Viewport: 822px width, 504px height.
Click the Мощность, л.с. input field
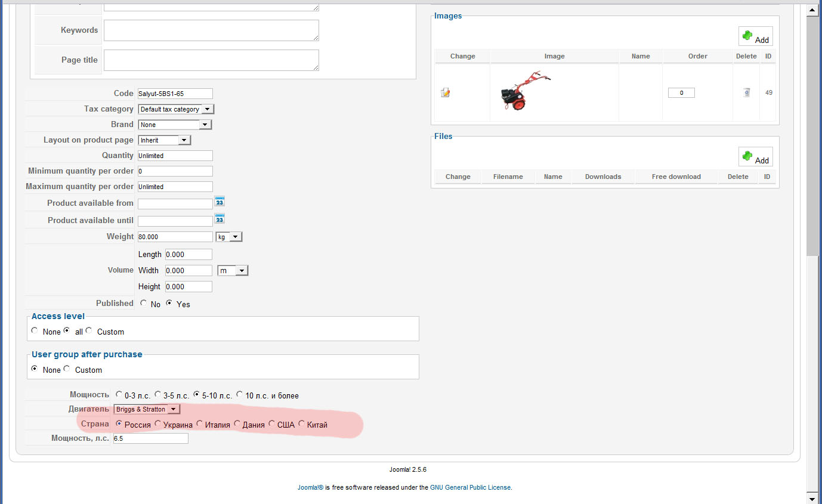point(150,438)
